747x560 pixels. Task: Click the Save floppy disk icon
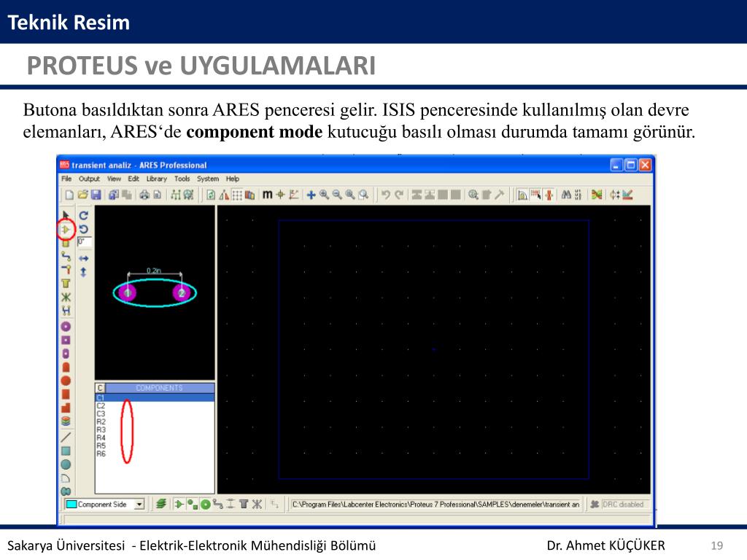[96, 195]
